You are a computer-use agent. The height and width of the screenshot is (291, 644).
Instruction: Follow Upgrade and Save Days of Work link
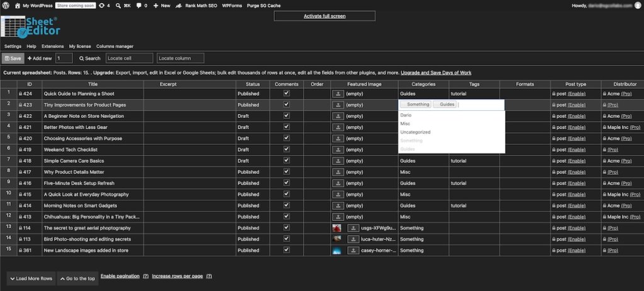point(436,73)
